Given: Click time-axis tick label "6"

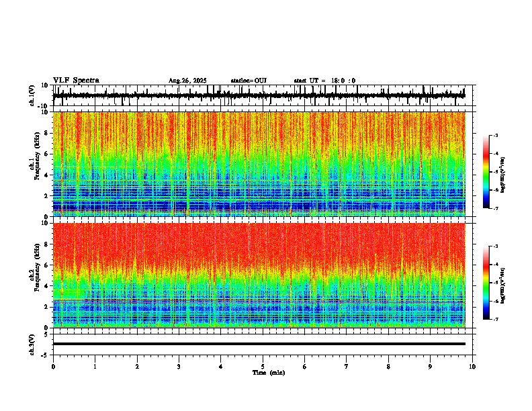Looking at the screenshot, I should coord(304,367).
